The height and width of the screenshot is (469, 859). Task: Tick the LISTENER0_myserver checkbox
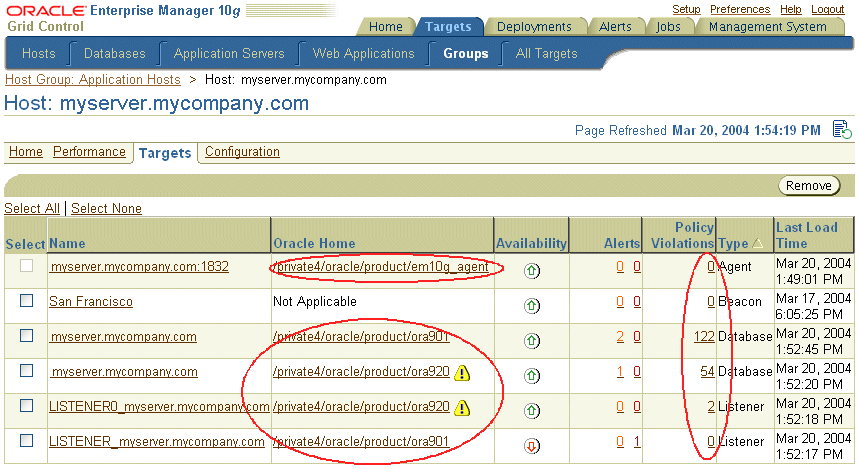click(26, 406)
